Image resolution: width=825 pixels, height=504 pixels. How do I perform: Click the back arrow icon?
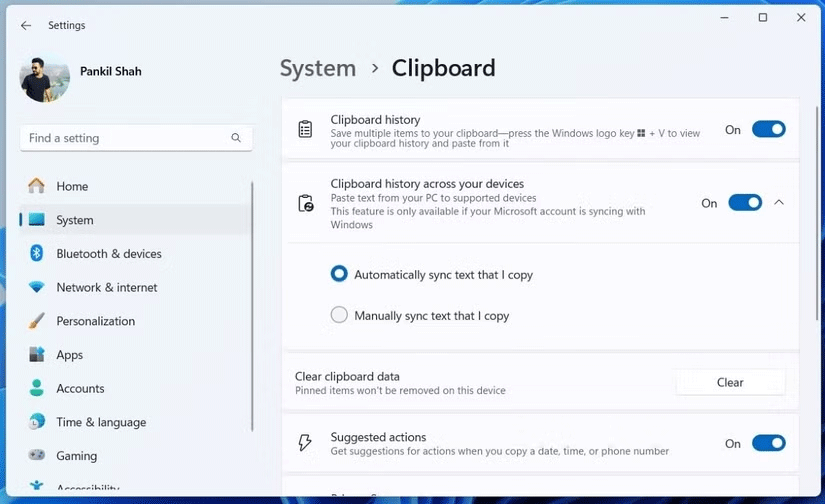pos(26,25)
